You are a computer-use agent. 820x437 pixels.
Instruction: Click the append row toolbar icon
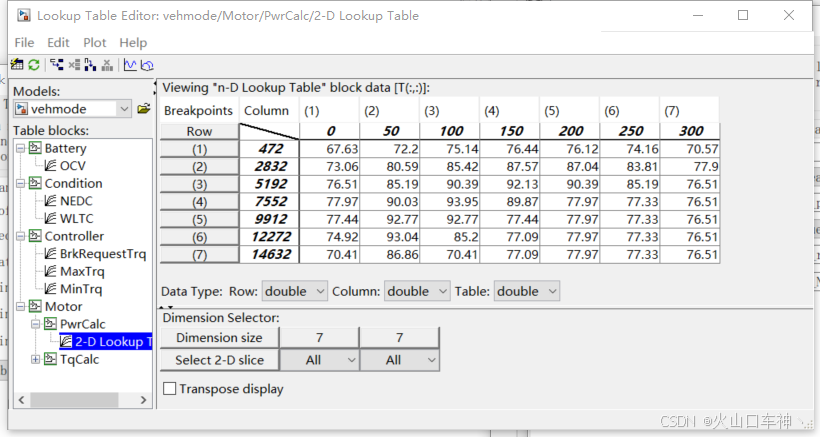[x=56, y=64]
